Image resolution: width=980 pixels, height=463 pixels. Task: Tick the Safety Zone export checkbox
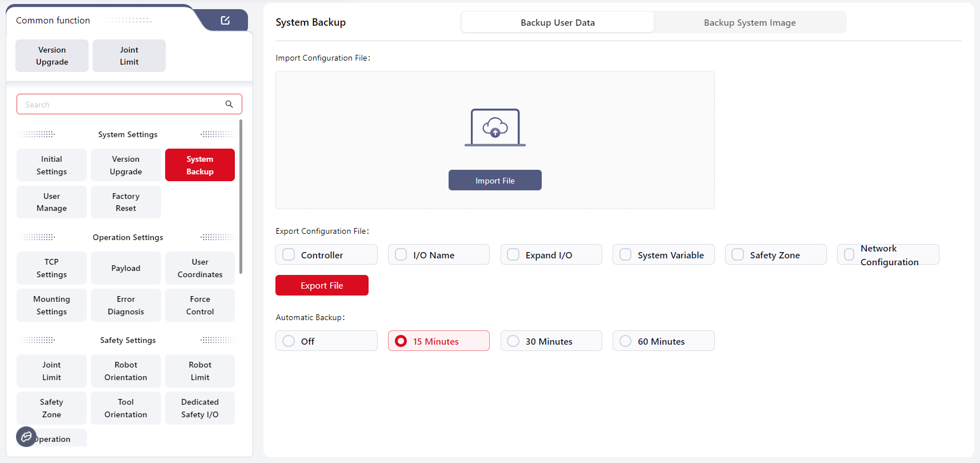[738, 255]
